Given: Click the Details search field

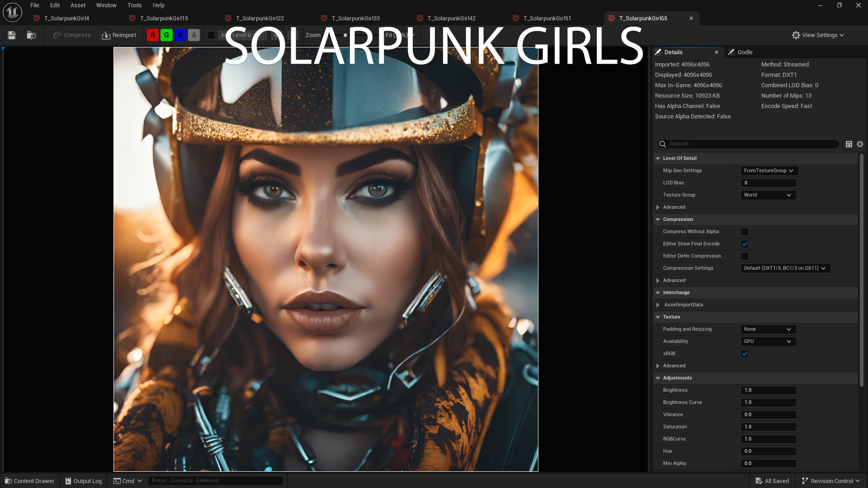Looking at the screenshot, I should point(748,144).
